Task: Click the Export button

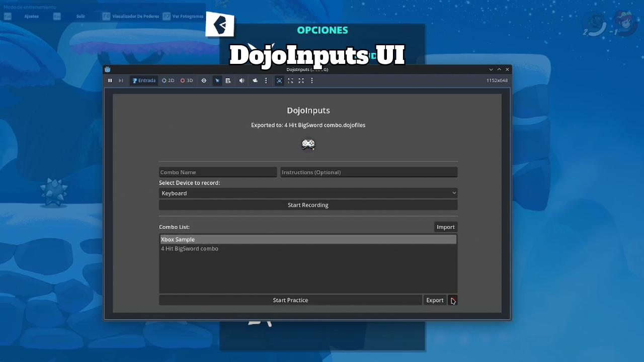Action: pyautogui.click(x=435, y=300)
